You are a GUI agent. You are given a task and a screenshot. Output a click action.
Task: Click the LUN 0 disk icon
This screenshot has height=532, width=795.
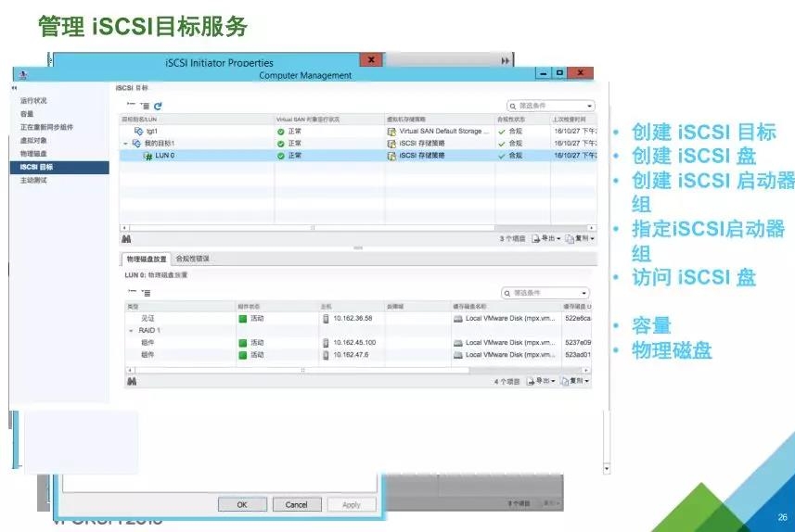(x=147, y=156)
